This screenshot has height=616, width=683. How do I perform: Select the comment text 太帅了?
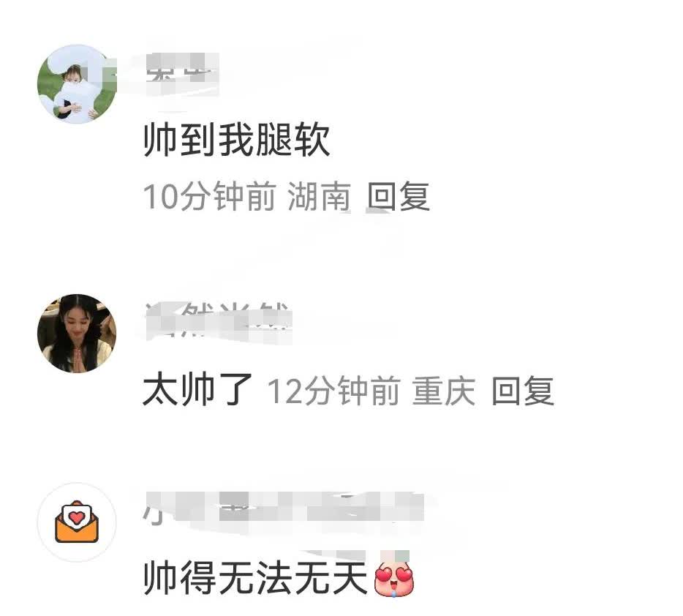197,389
